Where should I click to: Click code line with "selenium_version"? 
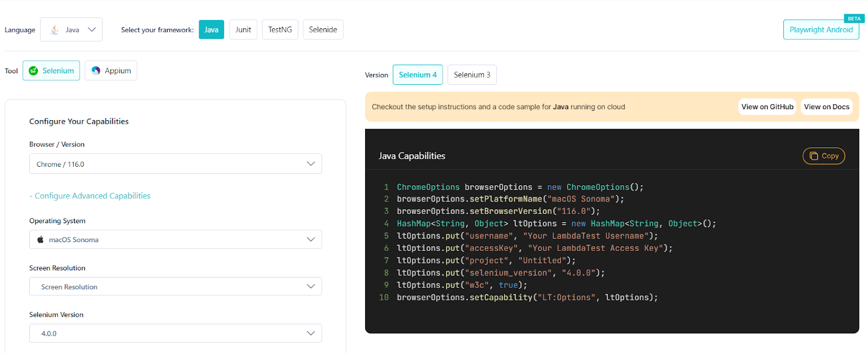pyautogui.click(x=501, y=273)
